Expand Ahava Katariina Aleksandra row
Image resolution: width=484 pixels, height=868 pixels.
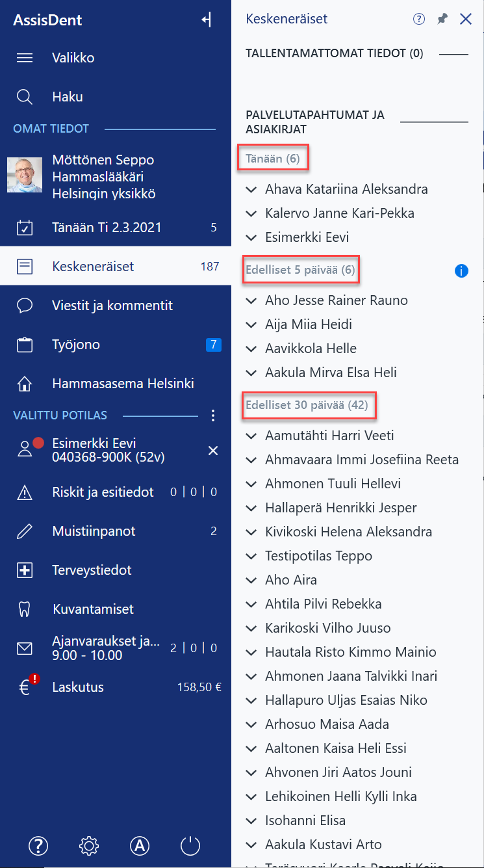251,190
